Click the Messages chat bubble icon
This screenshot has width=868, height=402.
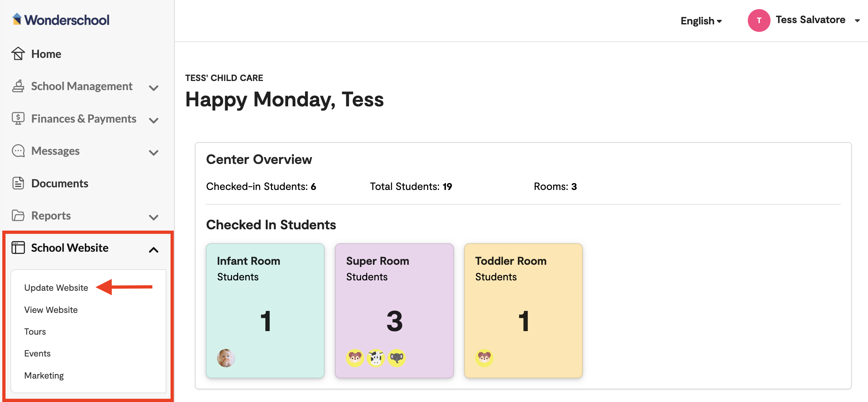18,151
